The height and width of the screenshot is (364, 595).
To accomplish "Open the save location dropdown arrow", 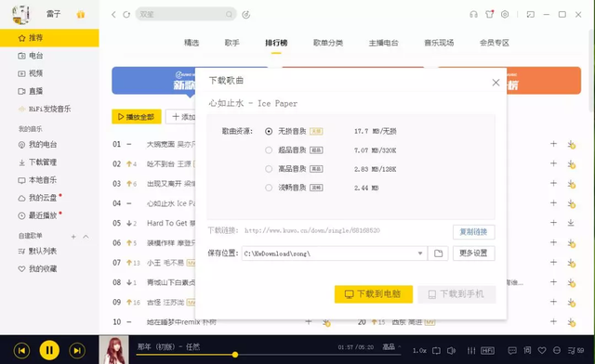I will pos(420,253).
